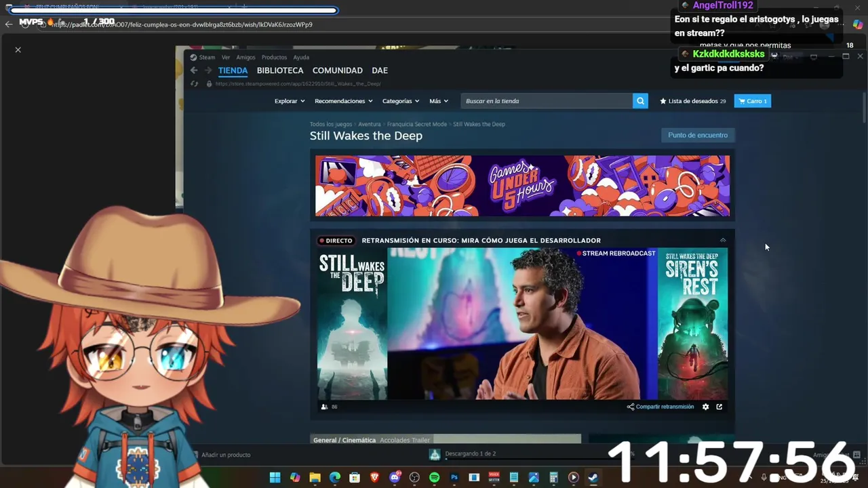Go back with Steam's back arrow
Viewport: 868px width, 488px height.
click(x=194, y=70)
